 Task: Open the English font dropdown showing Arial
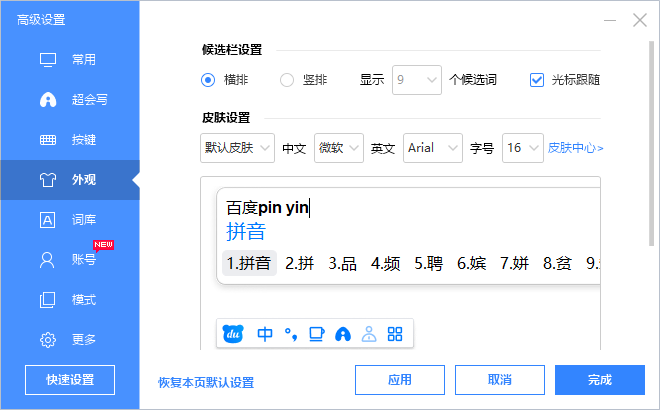pos(433,148)
